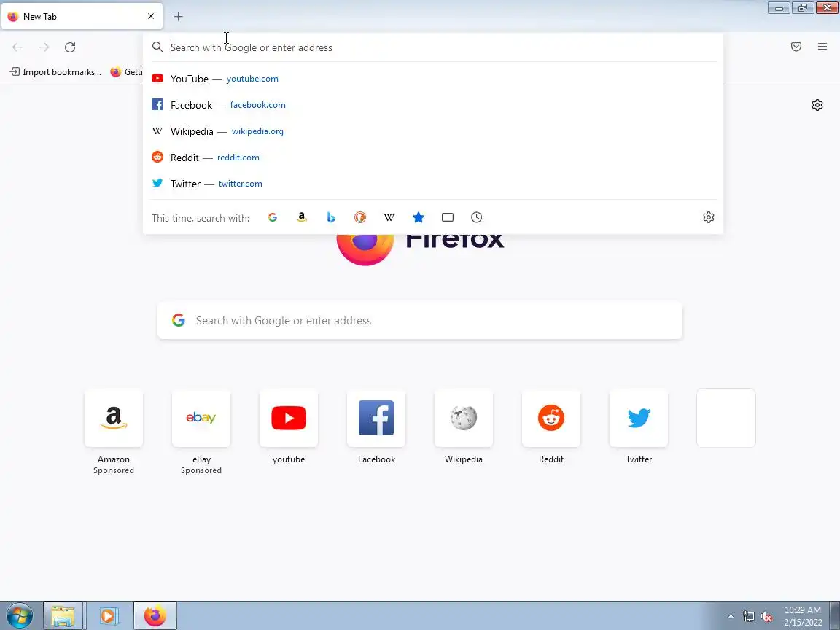
Task: Open the Windows Start menu
Action: 19,615
